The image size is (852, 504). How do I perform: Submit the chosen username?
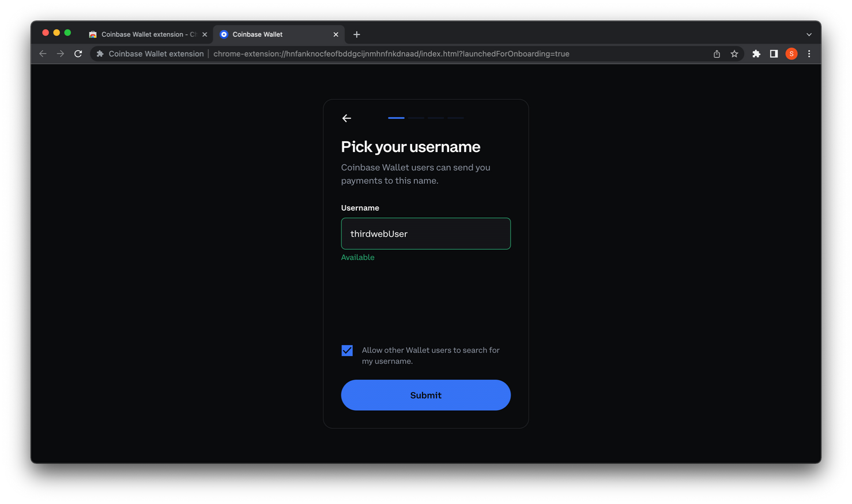coord(425,395)
